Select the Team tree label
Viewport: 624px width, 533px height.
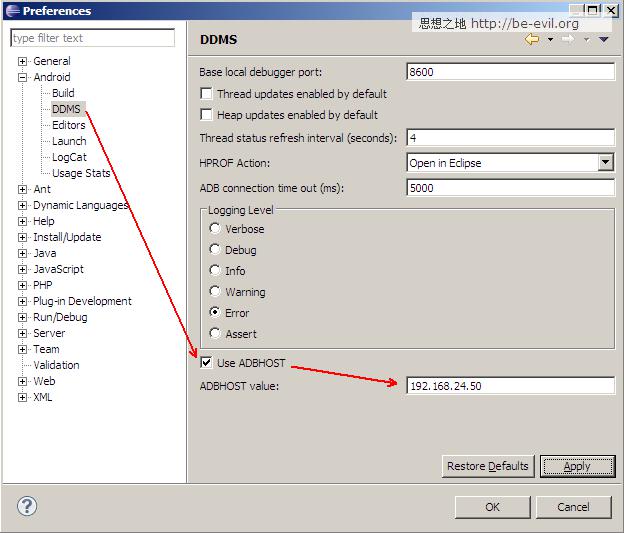pyautogui.click(x=46, y=349)
